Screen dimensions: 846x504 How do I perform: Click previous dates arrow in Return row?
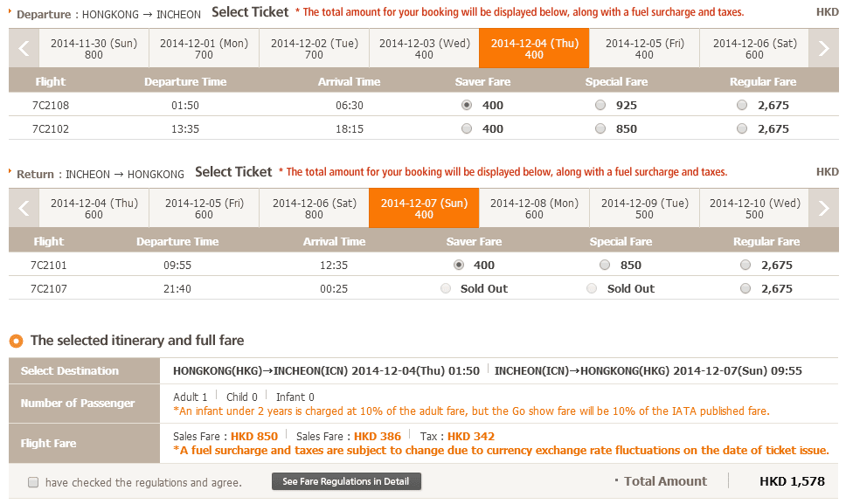pyautogui.click(x=24, y=208)
